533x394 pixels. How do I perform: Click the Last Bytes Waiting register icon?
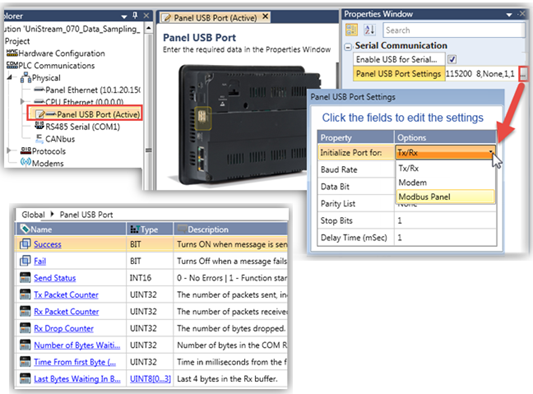[25, 378]
